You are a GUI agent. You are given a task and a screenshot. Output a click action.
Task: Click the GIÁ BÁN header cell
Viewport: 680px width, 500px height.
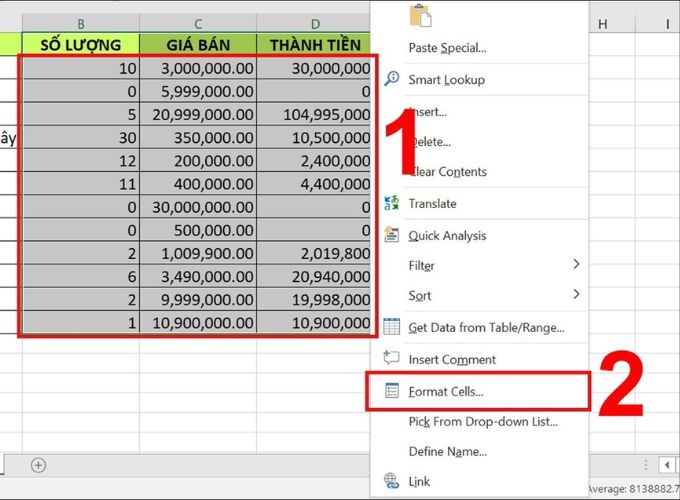pos(198,45)
